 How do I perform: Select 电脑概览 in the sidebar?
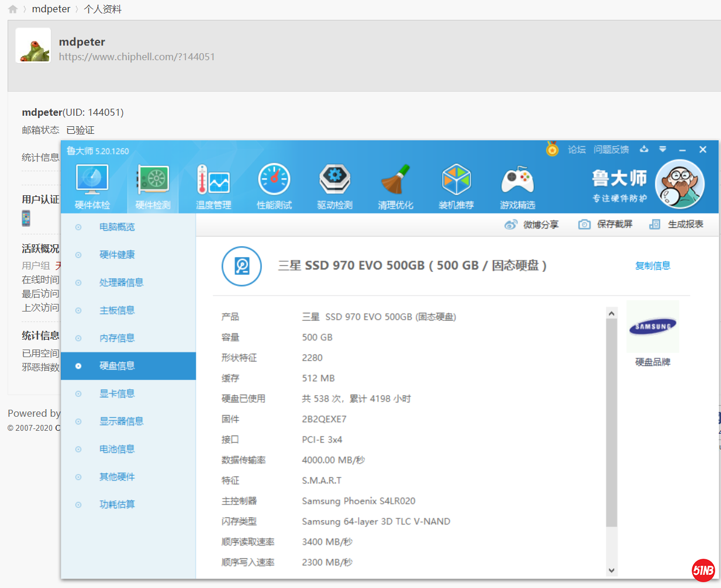point(117,227)
